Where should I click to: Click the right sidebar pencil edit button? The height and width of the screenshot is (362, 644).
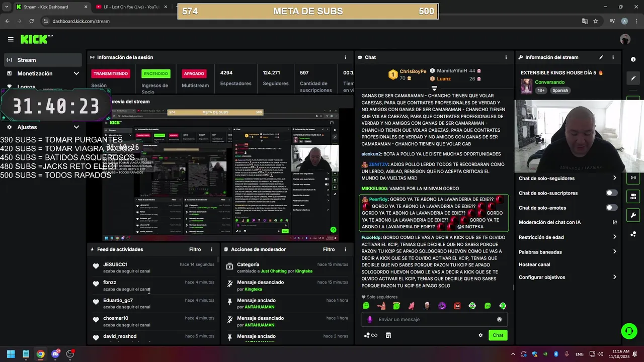click(x=633, y=78)
